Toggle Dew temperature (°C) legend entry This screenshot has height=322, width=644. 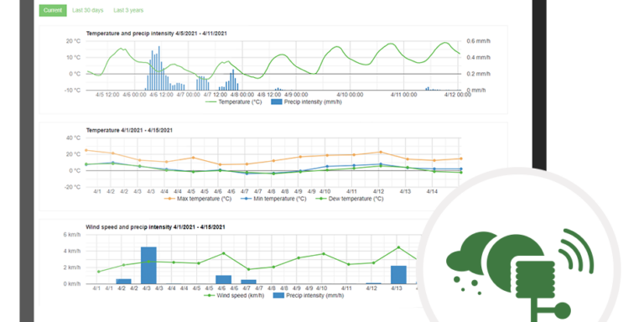coord(349,199)
